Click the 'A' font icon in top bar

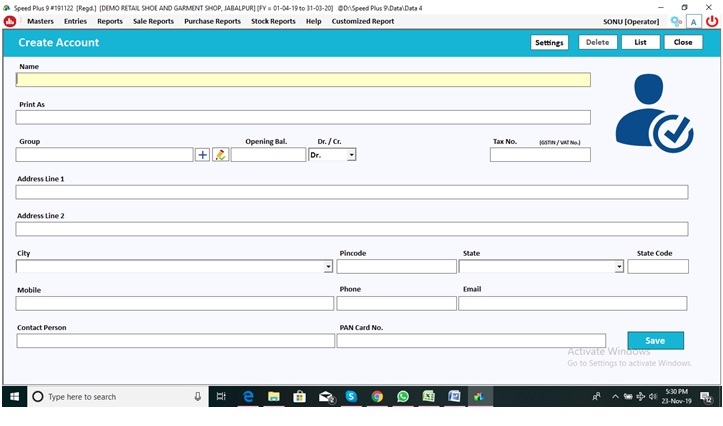693,22
